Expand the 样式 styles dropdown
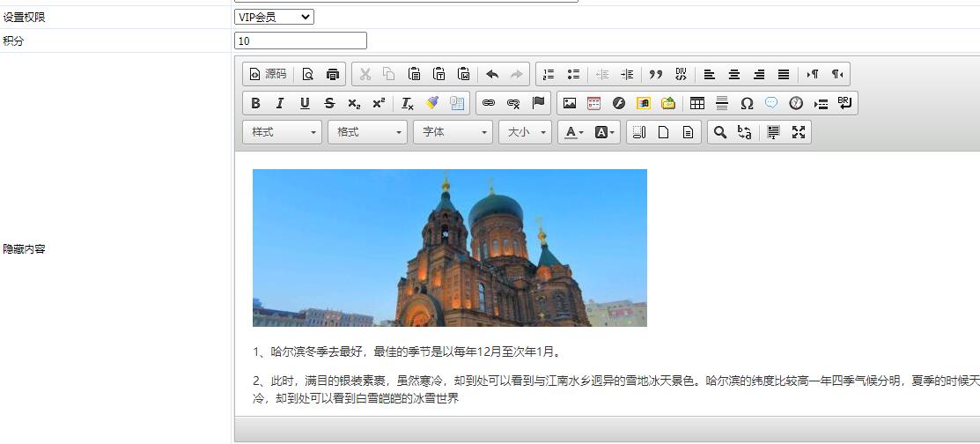The height and width of the screenshot is (444, 980). (x=283, y=132)
